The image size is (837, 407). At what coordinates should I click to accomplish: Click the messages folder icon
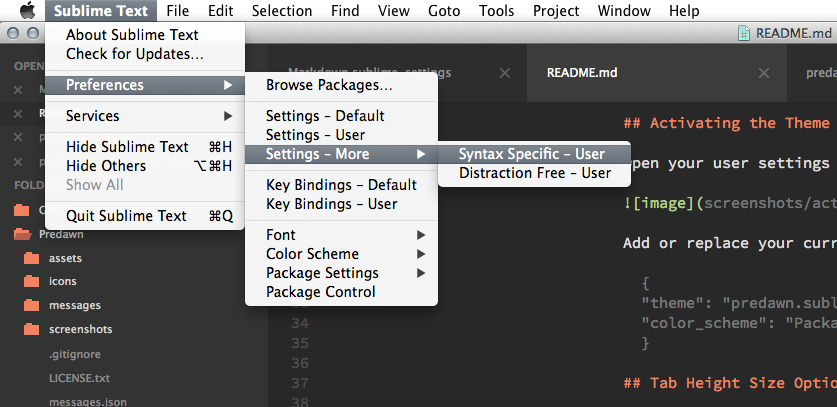[31, 305]
